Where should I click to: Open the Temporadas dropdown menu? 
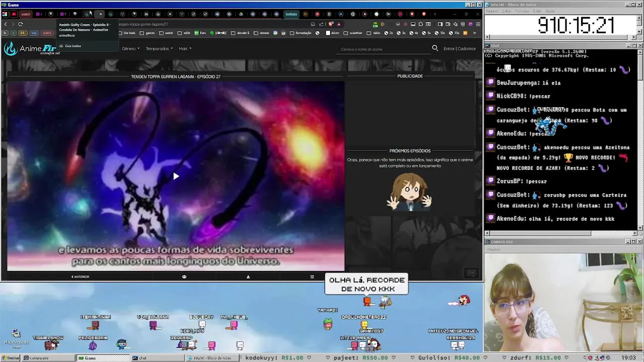point(159,49)
